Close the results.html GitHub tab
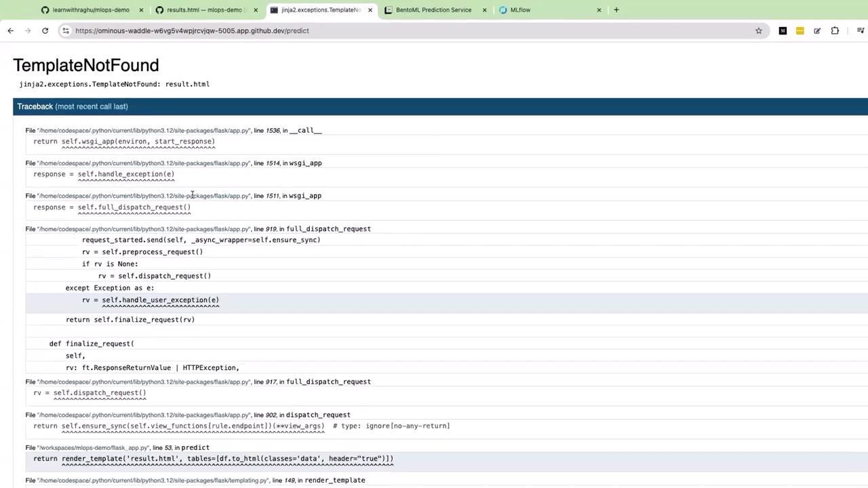 click(256, 10)
